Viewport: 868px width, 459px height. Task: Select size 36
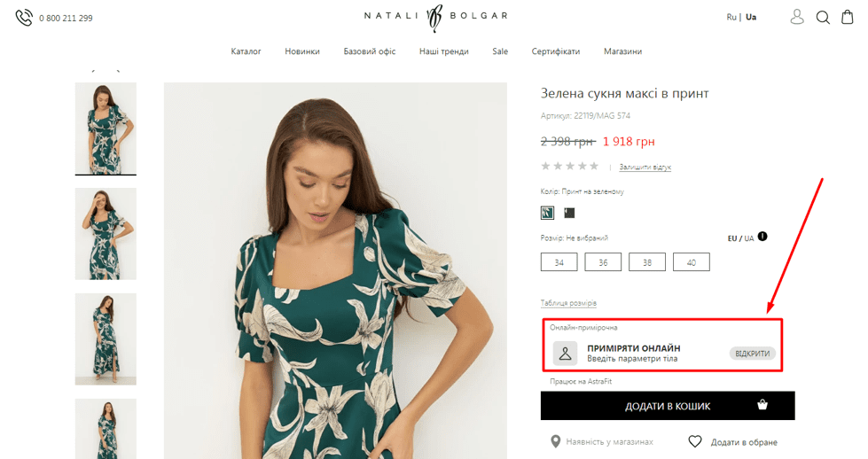tap(603, 262)
